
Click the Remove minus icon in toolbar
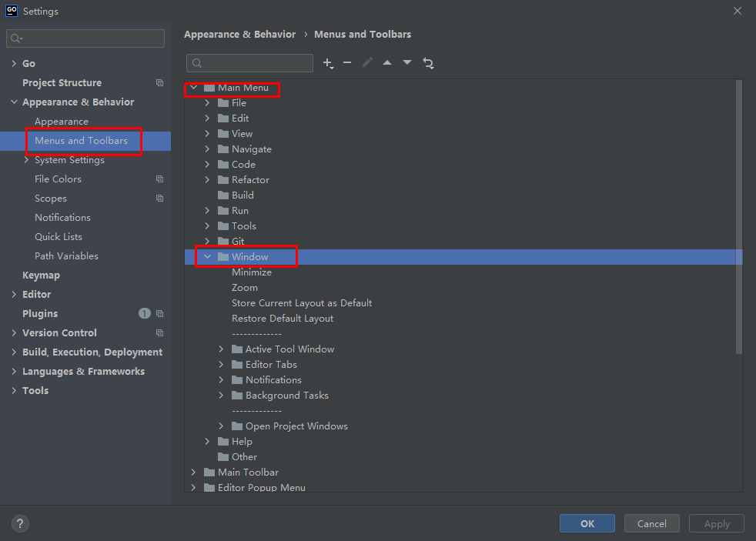click(x=347, y=62)
